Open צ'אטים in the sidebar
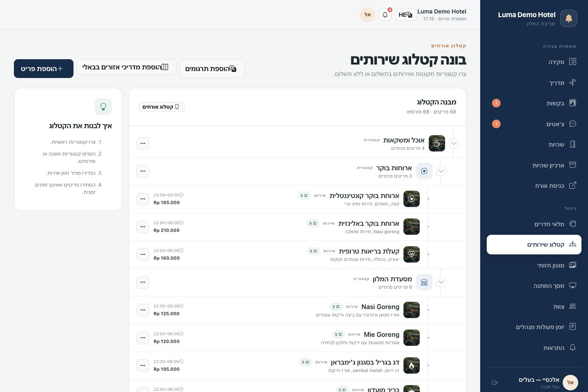The height and width of the screenshot is (392, 588). [x=534, y=124]
